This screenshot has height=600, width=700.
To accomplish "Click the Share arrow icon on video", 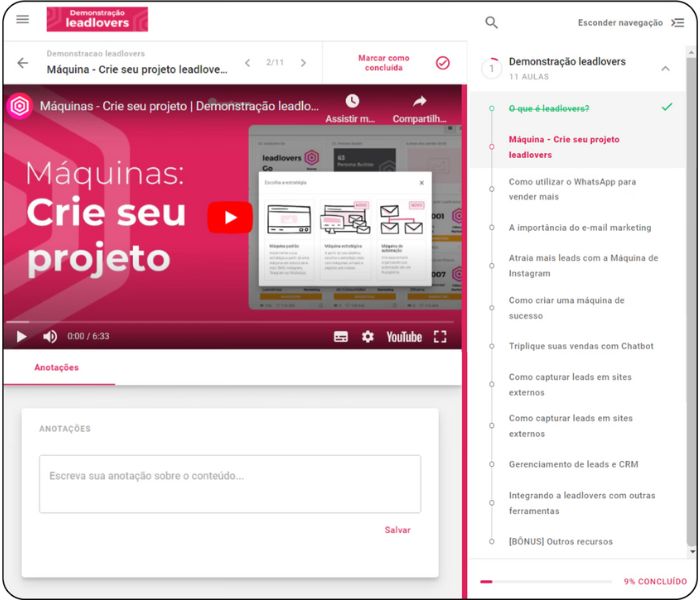I will (x=420, y=101).
